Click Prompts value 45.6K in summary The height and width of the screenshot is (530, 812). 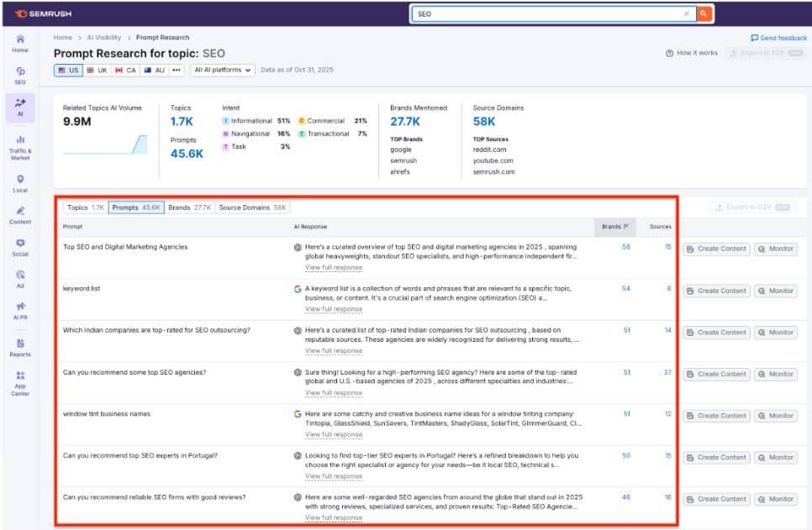coord(187,154)
